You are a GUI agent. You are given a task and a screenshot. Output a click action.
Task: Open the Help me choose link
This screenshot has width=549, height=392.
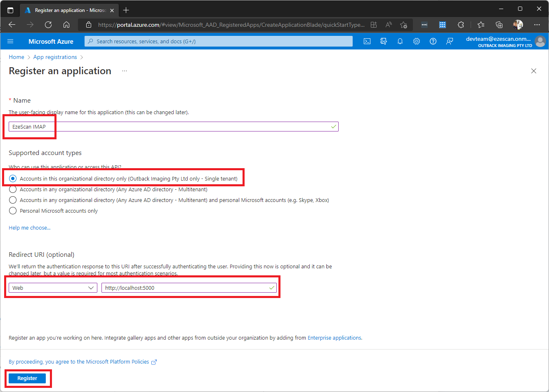pyautogui.click(x=30, y=228)
